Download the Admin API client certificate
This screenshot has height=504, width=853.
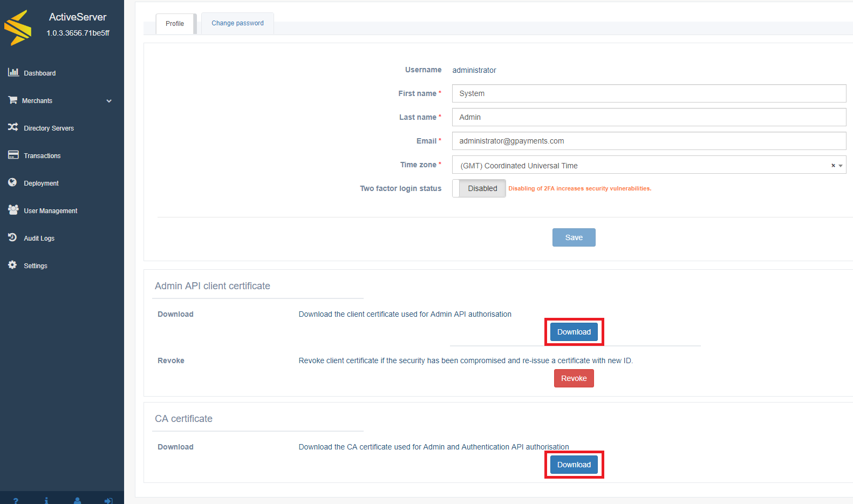[574, 332]
